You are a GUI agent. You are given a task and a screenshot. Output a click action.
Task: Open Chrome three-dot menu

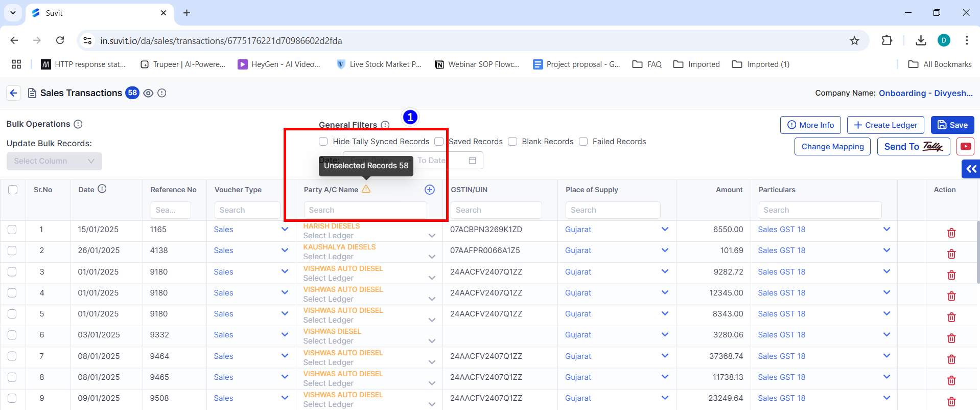(x=967, y=40)
